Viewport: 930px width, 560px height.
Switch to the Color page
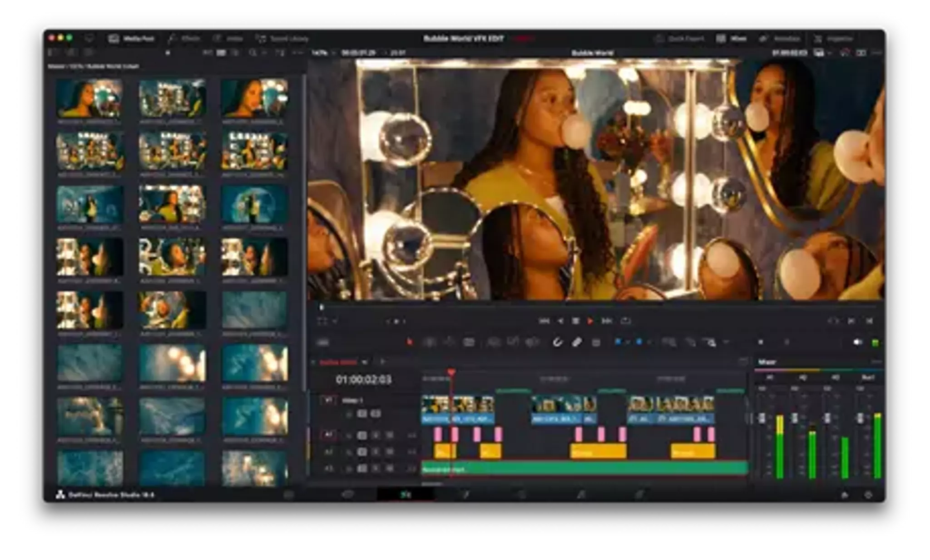click(522, 495)
